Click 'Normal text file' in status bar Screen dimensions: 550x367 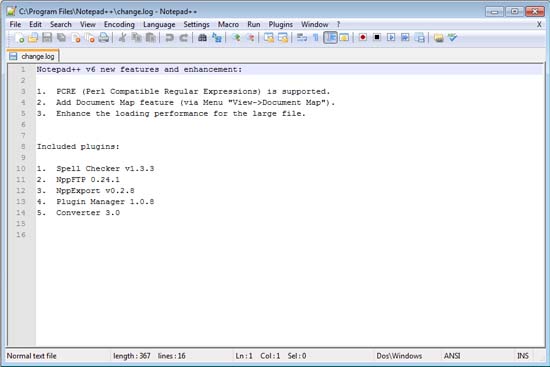(x=32, y=356)
